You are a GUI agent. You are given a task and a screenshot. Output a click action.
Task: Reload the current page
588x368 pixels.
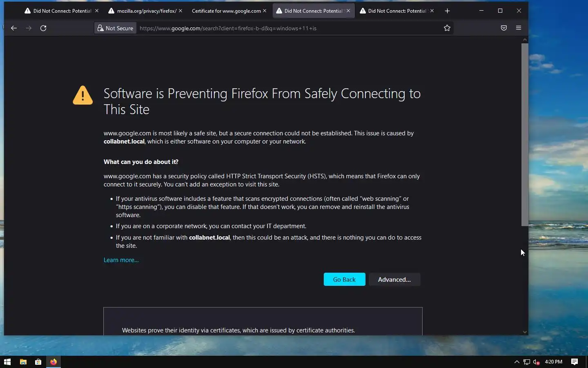pyautogui.click(x=43, y=28)
